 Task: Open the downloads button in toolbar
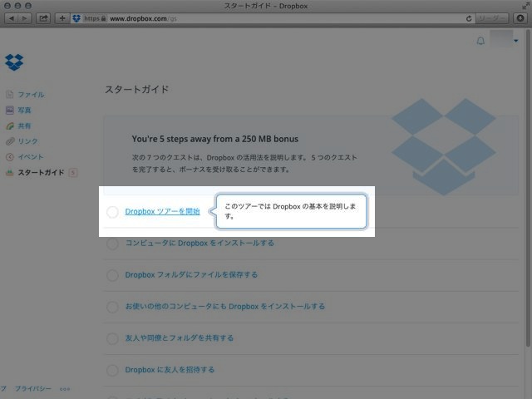520,18
